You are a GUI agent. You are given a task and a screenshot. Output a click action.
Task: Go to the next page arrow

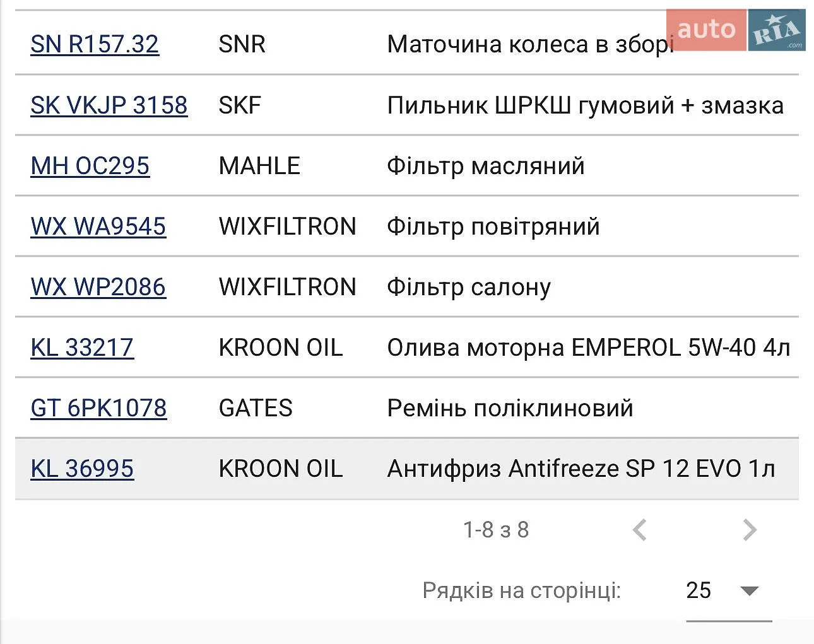coord(749,530)
